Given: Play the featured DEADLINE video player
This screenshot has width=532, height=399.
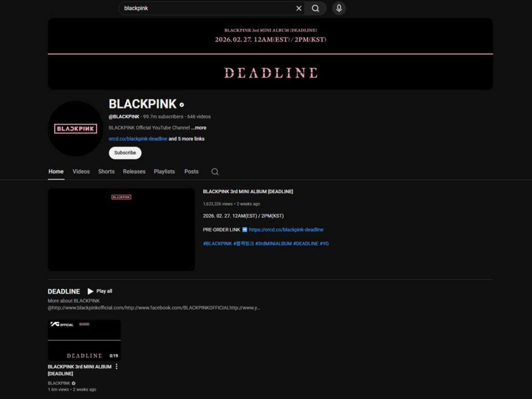Looking at the screenshot, I should pyautogui.click(x=121, y=229).
